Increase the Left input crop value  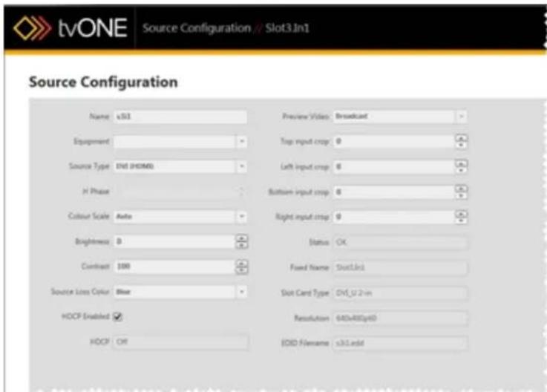(x=461, y=163)
